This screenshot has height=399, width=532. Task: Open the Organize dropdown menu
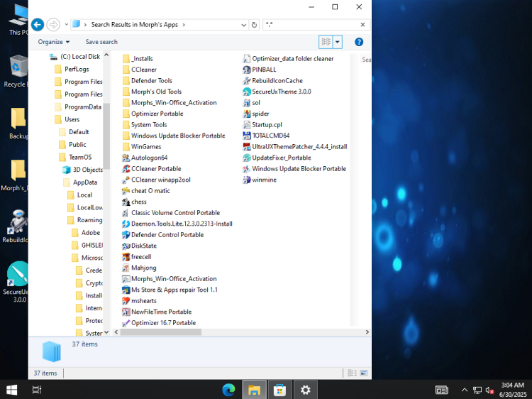[54, 42]
